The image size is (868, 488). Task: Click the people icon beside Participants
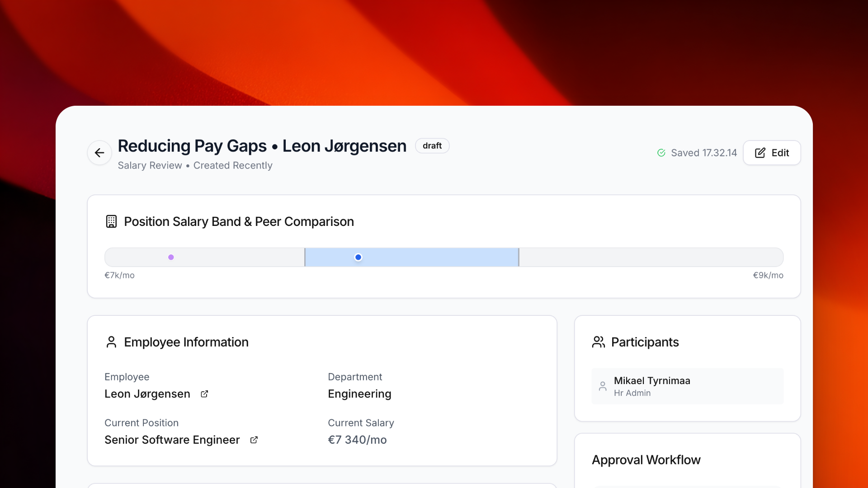(x=598, y=342)
